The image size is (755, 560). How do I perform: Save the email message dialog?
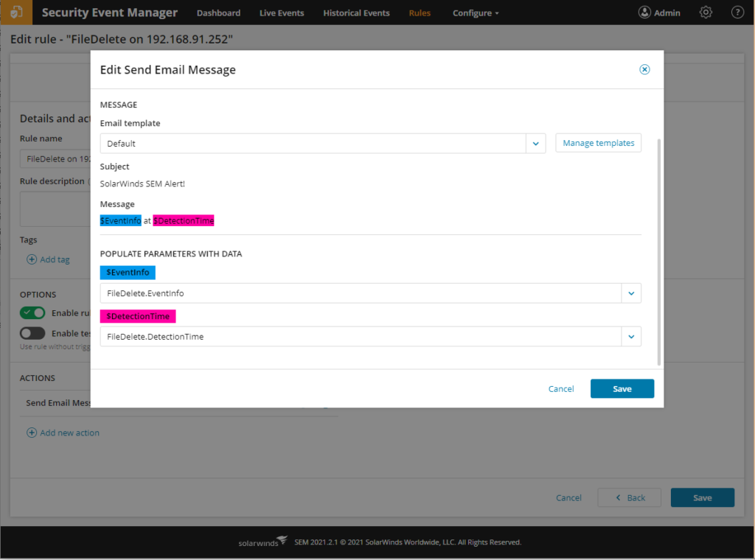point(622,389)
